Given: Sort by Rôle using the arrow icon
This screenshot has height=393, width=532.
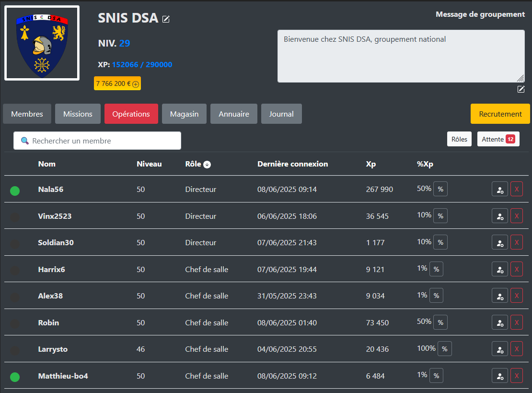Looking at the screenshot, I should 207,165.
